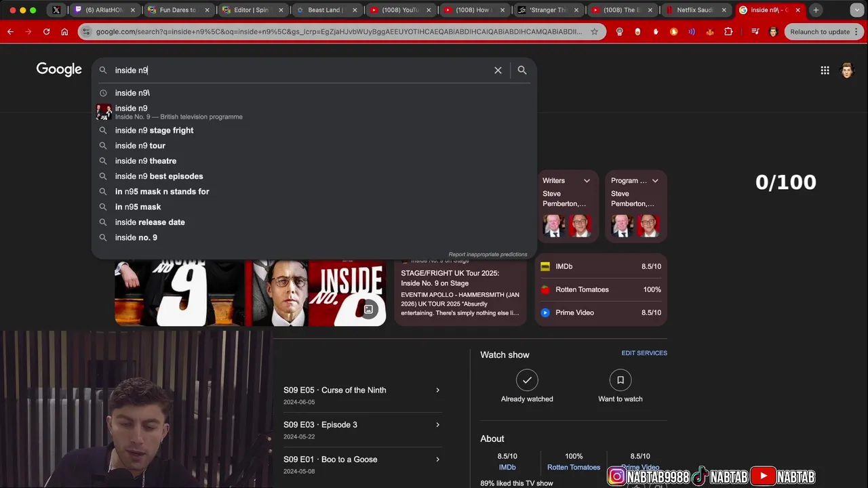The height and width of the screenshot is (488, 868).
Task: Open the image gallery icon on poster
Action: (x=368, y=309)
